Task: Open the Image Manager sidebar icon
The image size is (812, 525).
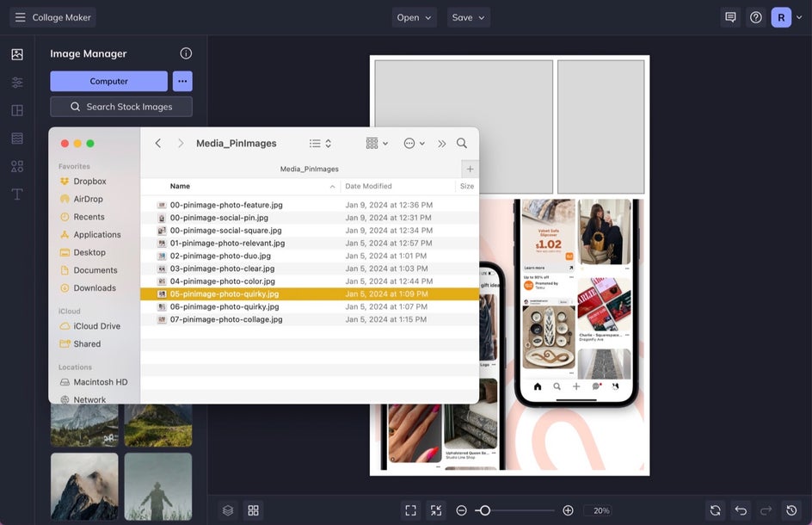Action: 17,54
